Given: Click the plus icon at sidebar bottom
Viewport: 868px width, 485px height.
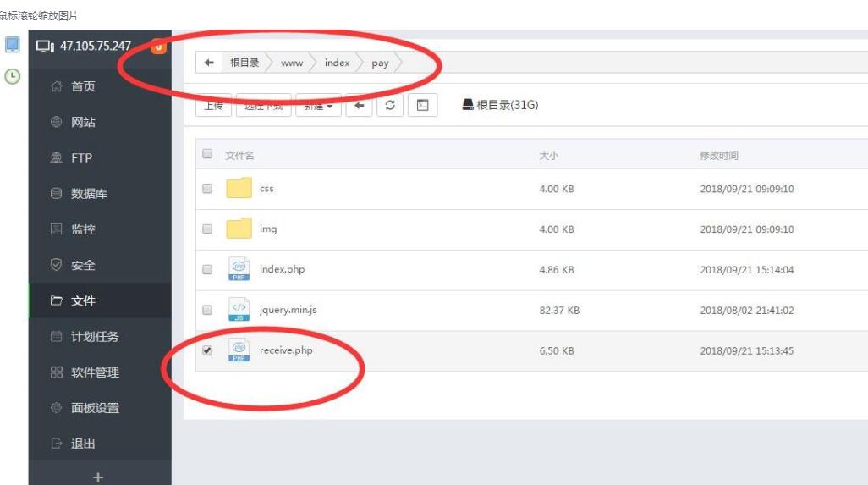Looking at the screenshot, I should coord(98,477).
